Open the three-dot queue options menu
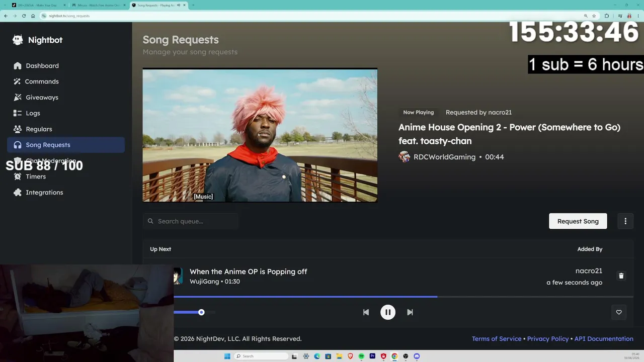This screenshot has width=644, height=362. pyautogui.click(x=625, y=221)
